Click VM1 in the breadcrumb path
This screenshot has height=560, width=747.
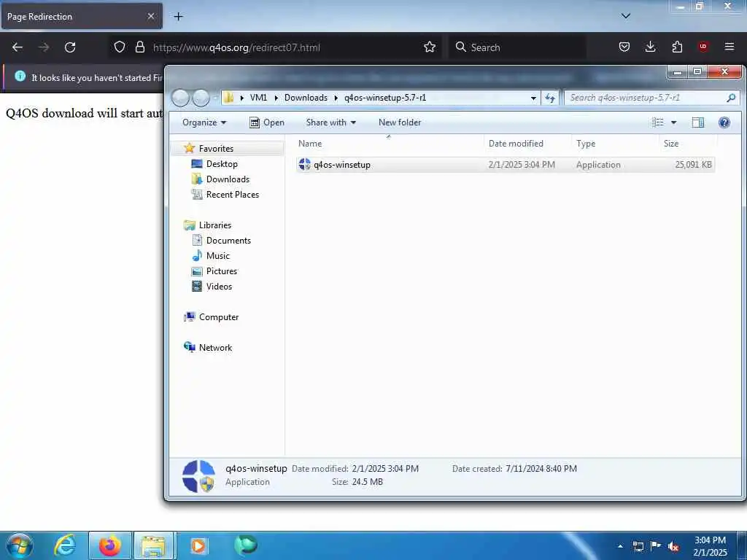click(x=258, y=98)
